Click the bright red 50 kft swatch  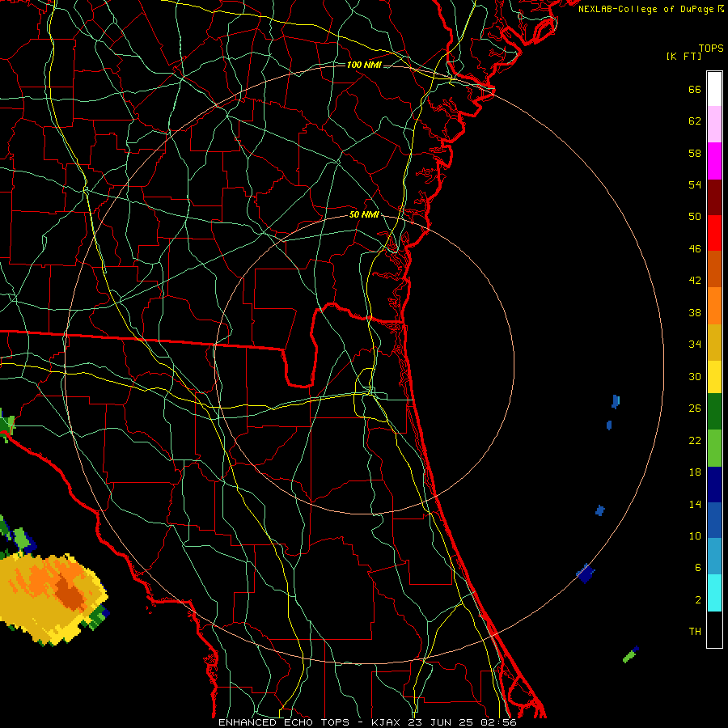pos(714,233)
